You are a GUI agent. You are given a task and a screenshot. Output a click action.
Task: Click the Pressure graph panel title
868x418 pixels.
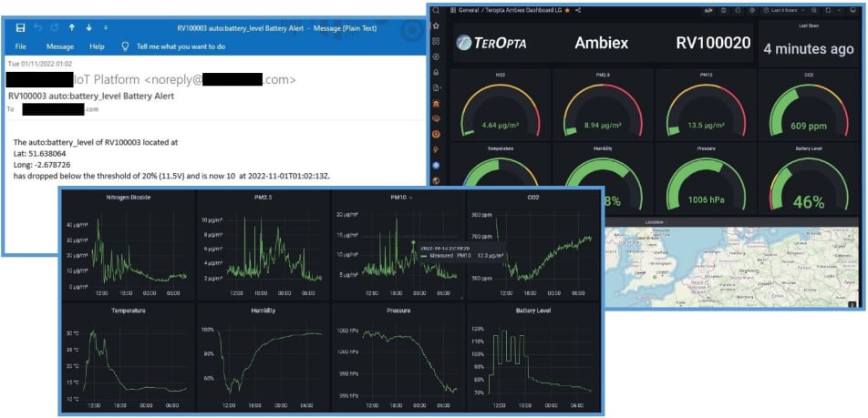pos(398,311)
